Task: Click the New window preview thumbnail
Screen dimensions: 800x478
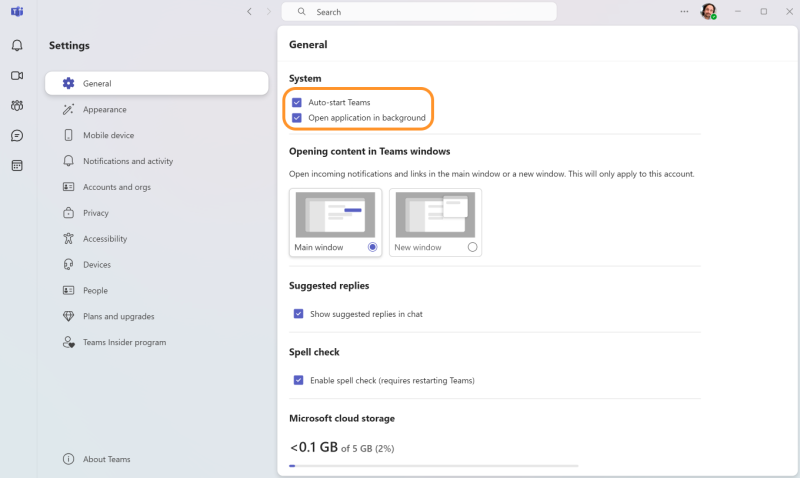Action: [x=435, y=215]
